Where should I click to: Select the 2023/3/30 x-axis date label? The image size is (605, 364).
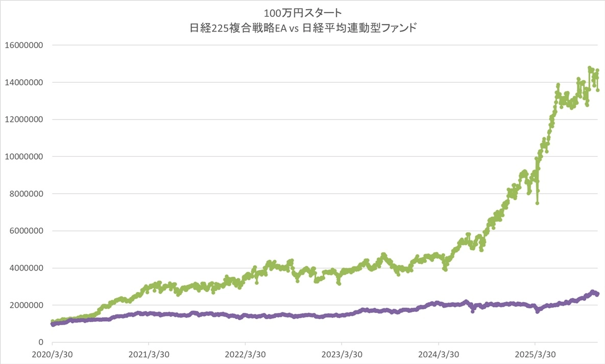point(342,354)
